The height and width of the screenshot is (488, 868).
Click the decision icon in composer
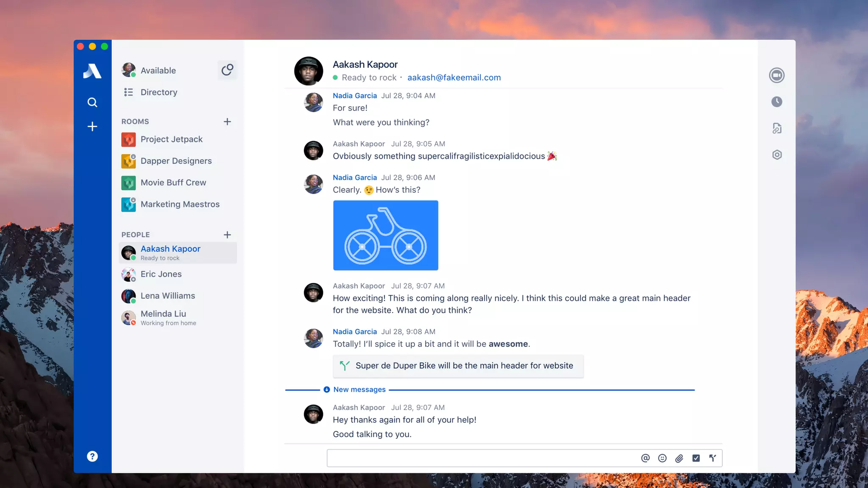pyautogui.click(x=712, y=458)
